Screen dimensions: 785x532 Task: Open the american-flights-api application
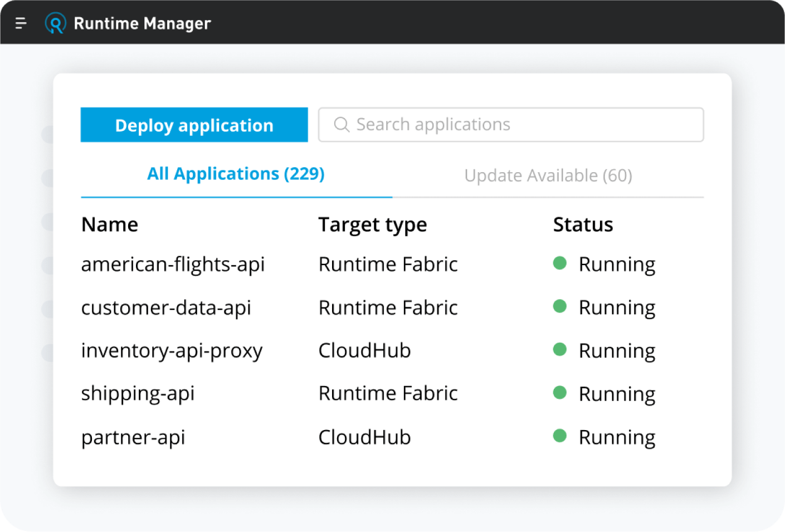pos(173,264)
